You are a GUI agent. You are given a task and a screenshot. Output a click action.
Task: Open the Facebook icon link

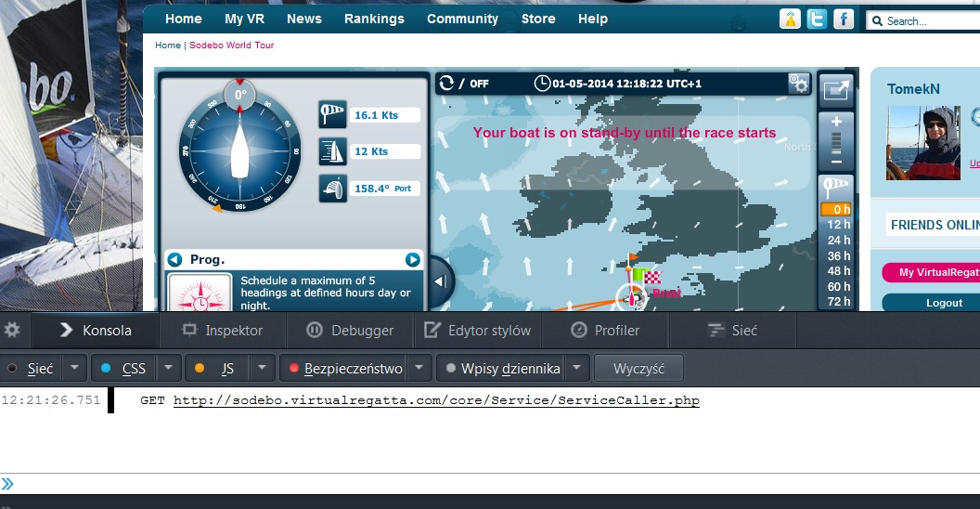844,20
